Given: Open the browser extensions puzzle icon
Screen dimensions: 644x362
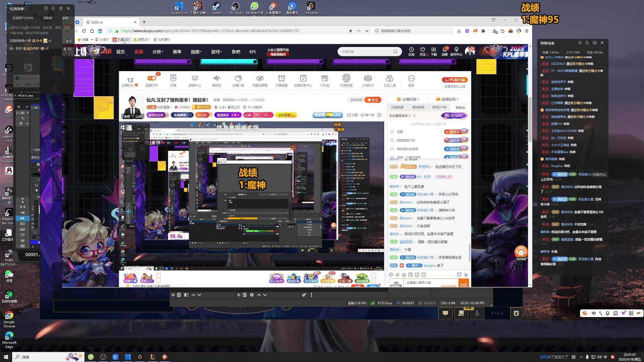Looking at the screenshot, I should point(483,31).
